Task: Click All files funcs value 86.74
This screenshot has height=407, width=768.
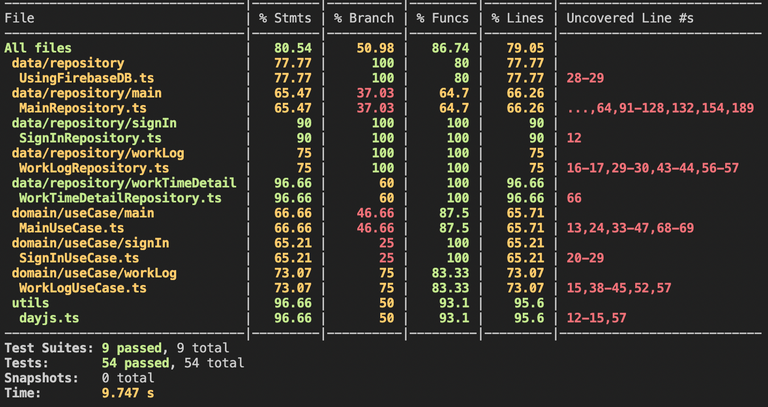Action: point(450,48)
